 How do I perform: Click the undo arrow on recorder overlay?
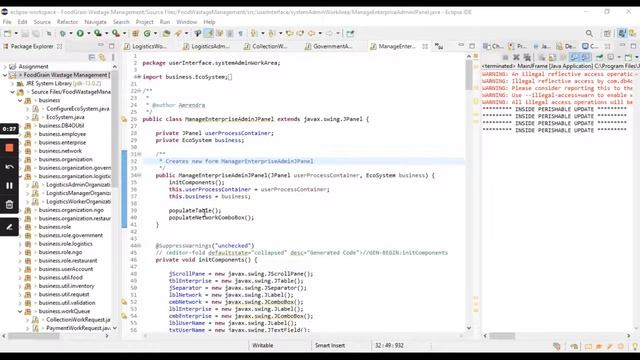point(9,167)
